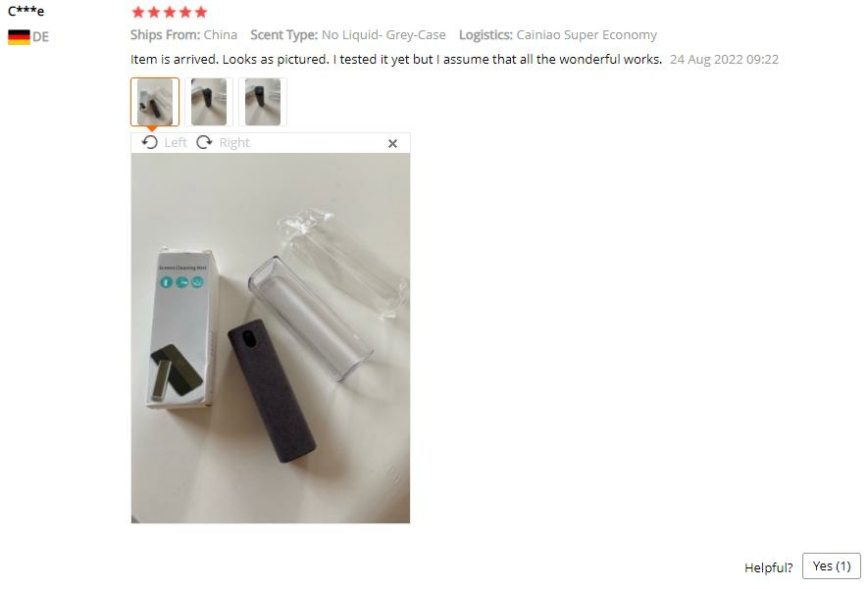Click the German flag icon
Screen dimensions: 868x589
pyautogui.click(x=19, y=37)
